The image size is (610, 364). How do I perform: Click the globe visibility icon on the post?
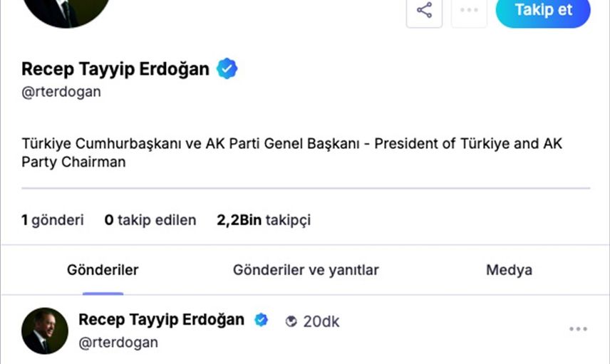click(291, 321)
